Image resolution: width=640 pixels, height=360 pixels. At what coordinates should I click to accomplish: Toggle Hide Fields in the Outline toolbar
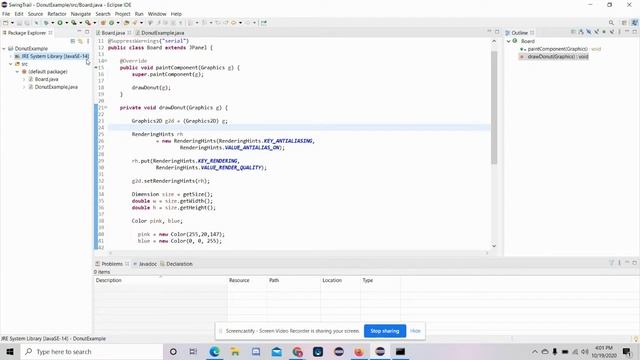pos(589,32)
